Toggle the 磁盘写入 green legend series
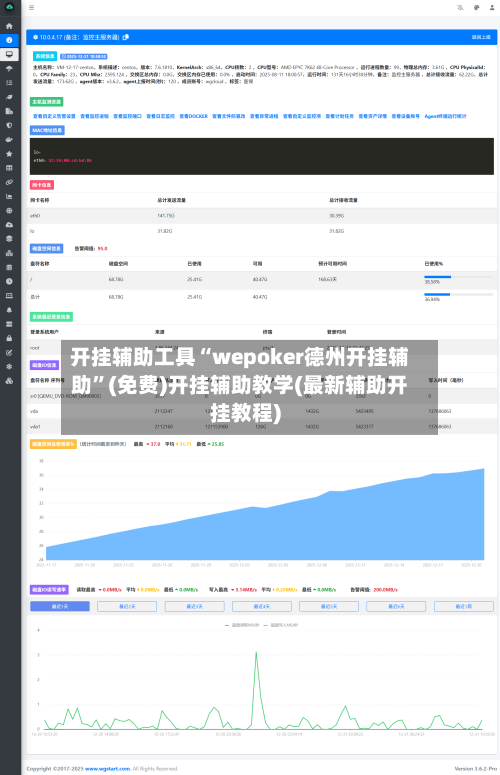The height and width of the screenshot is (775, 500). [x=281, y=625]
